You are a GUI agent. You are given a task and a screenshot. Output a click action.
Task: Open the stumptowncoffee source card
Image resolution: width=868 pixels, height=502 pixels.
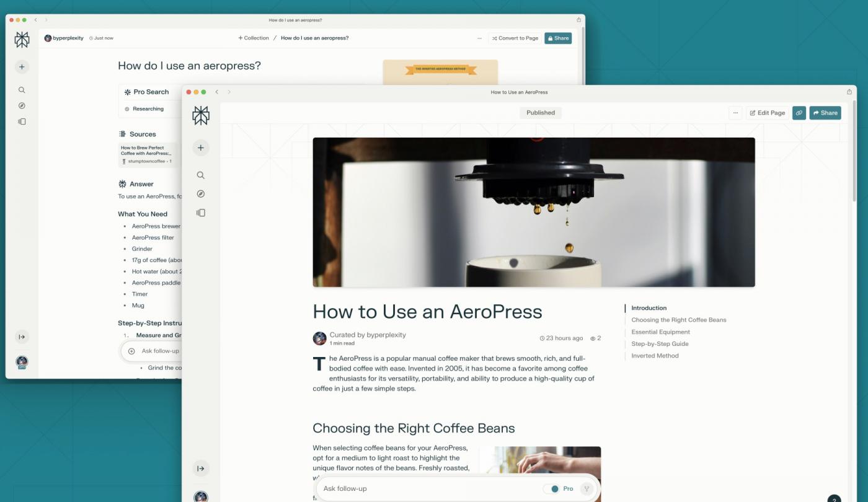(x=148, y=156)
